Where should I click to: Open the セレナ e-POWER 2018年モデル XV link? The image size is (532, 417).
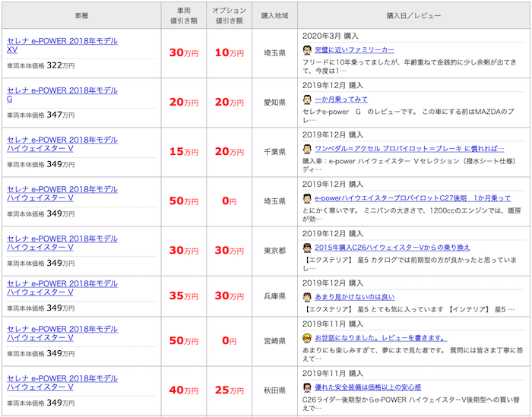coord(62,45)
